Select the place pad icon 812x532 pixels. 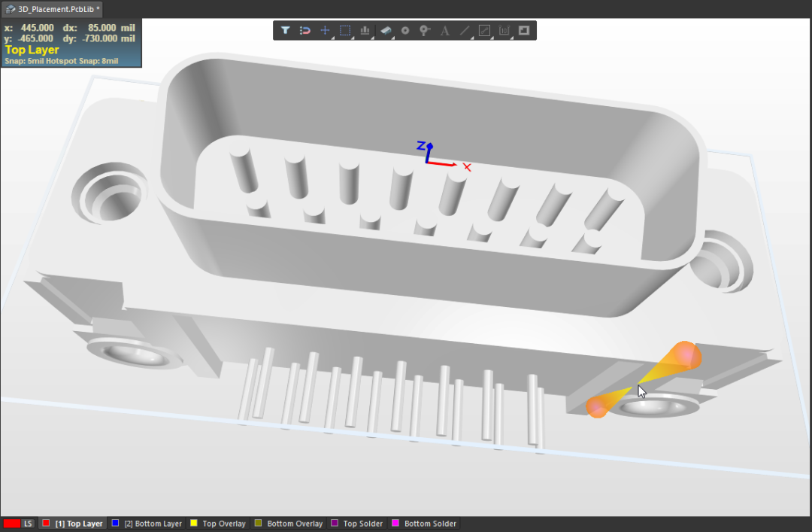(x=405, y=31)
